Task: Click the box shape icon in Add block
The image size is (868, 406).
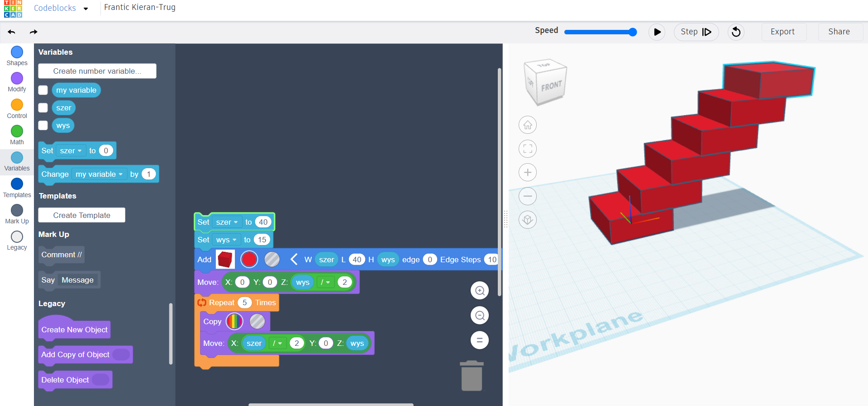Action: click(225, 260)
